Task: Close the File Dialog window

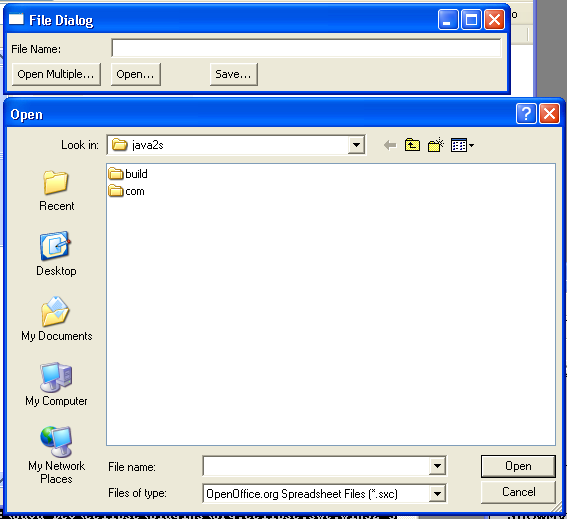Action: coord(494,20)
